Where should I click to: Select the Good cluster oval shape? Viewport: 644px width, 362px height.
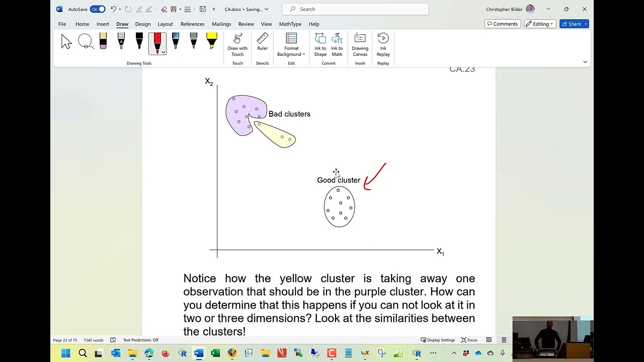click(x=339, y=207)
